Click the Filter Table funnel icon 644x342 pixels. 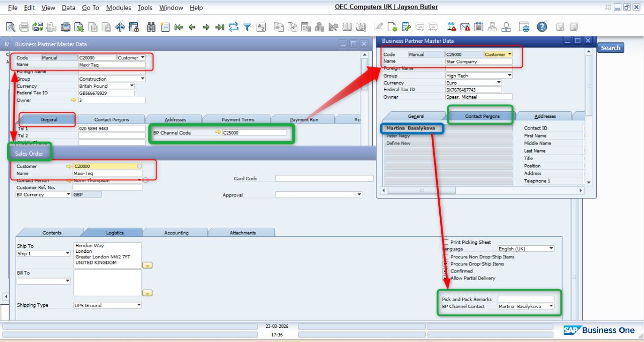[x=247, y=27]
